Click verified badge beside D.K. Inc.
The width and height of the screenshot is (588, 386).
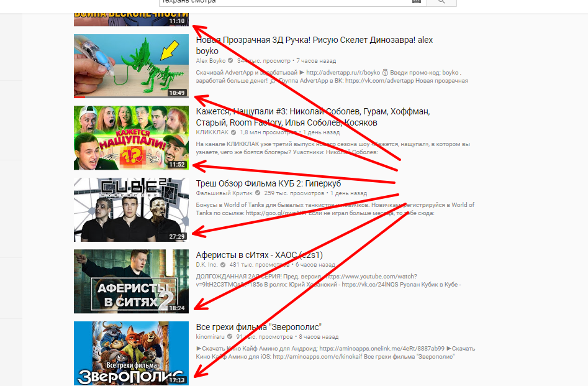click(223, 265)
